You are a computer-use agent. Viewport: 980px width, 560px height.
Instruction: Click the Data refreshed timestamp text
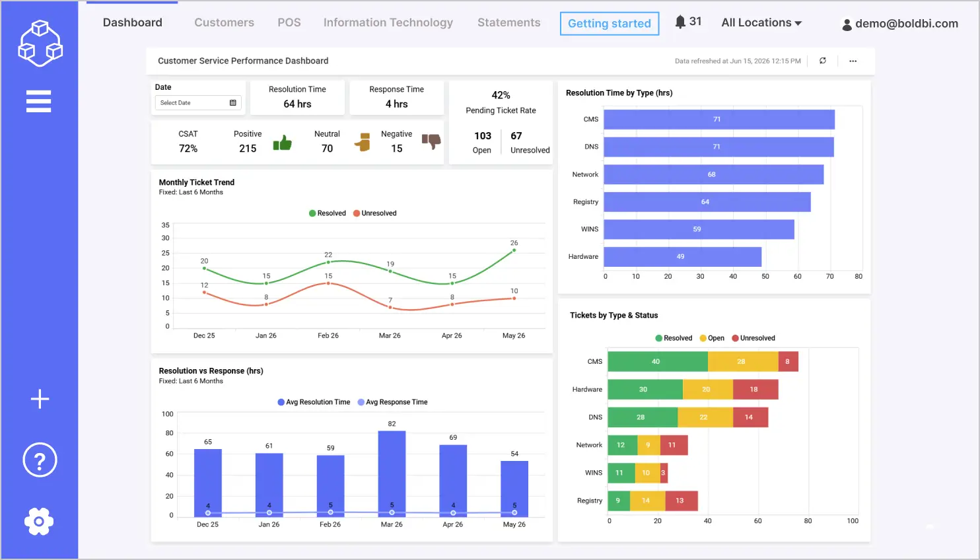(738, 61)
